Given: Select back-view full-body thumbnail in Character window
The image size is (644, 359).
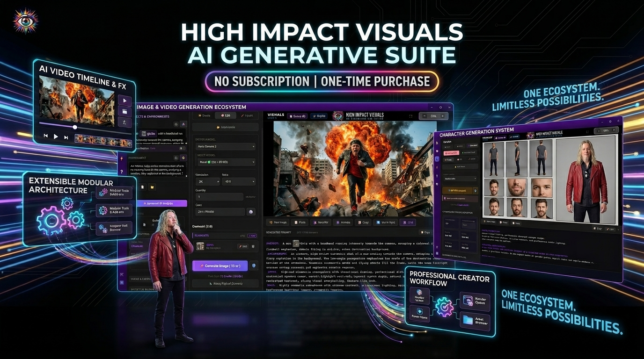Looking at the screenshot, I should point(541,158).
